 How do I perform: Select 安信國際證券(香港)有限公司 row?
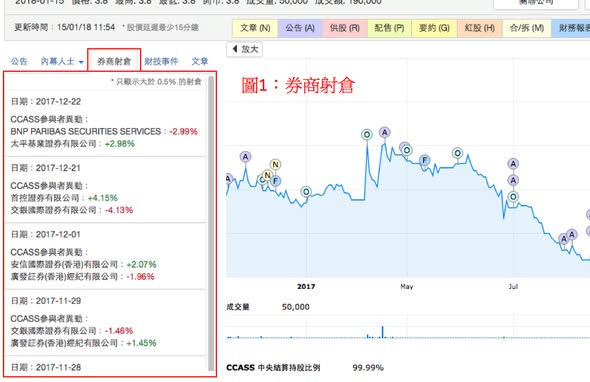click(x=83, y=265)
